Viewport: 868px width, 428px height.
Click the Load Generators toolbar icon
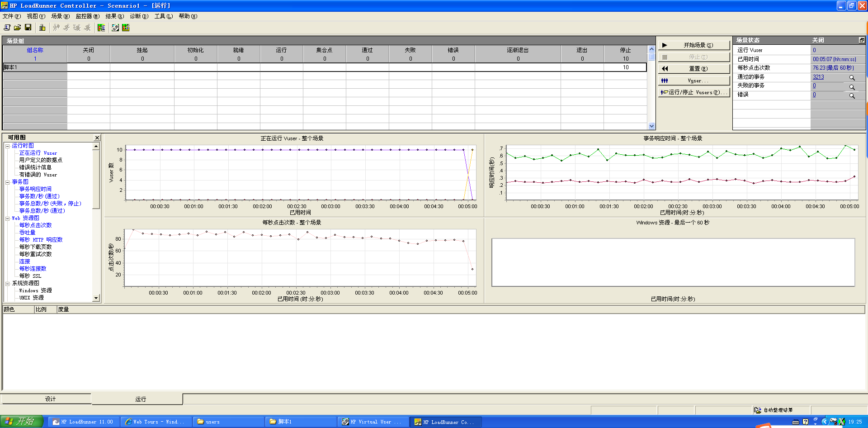click(42, 28)
